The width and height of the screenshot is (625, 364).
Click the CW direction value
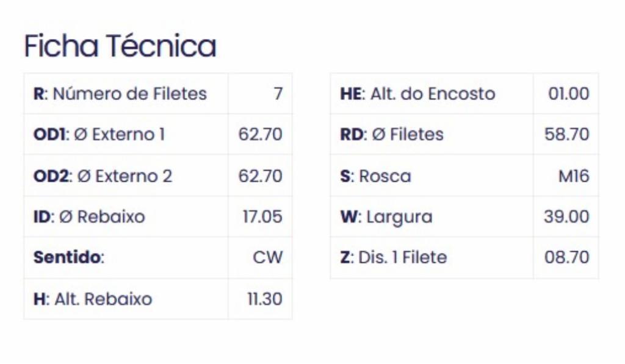tap(267, 257)
